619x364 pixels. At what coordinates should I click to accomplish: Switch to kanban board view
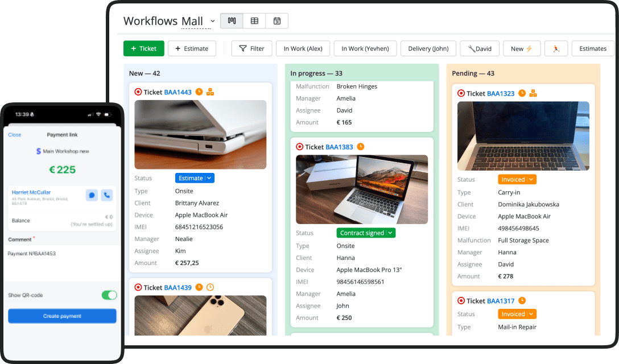[x=232, y=21]
